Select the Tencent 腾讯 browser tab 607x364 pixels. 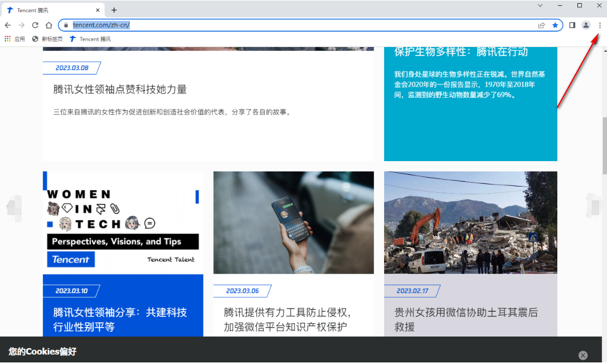[48, 10]
